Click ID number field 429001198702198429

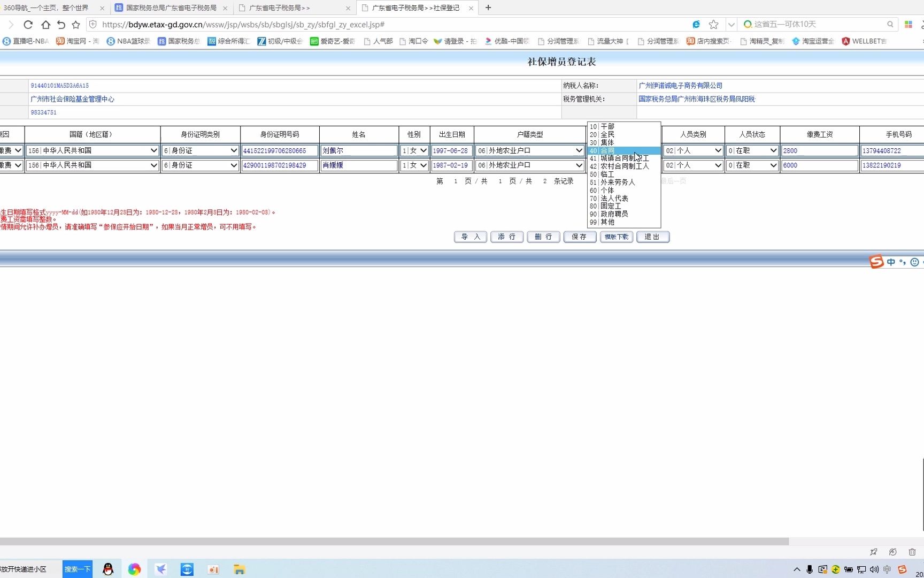280,165
